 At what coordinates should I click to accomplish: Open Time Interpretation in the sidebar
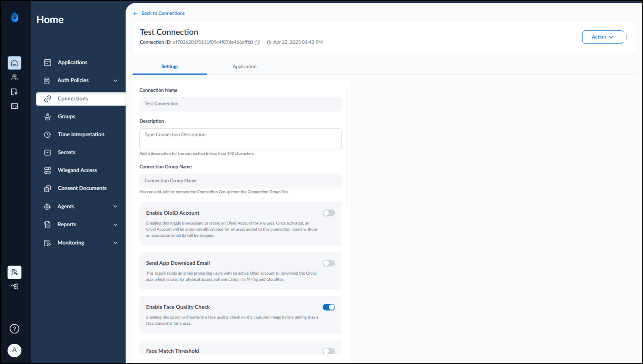81,134
